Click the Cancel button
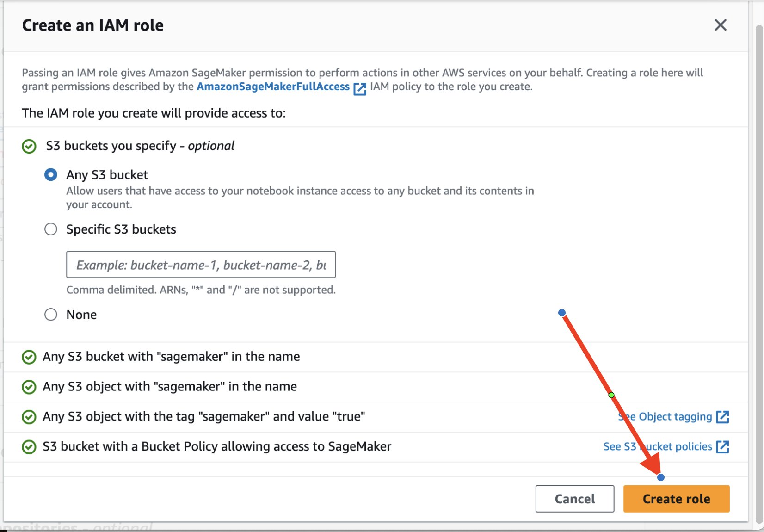Viewport: 764px width, 532px height. coord(575,499)
